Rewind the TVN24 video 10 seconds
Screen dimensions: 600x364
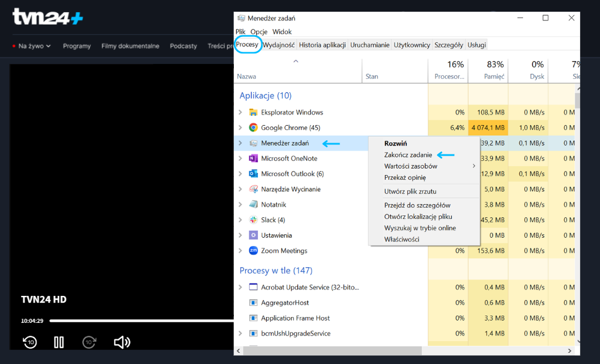(x=30, y=342)
